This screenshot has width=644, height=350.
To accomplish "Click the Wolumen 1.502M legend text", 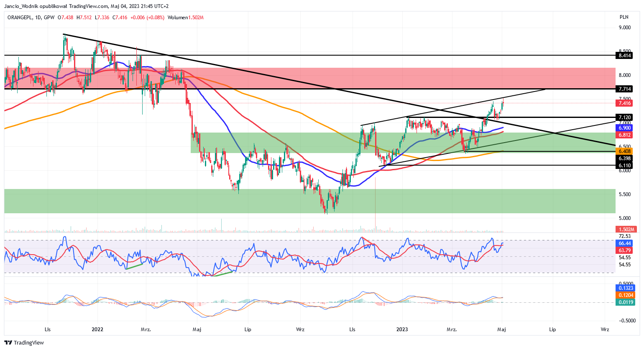I will coord(186,18).
